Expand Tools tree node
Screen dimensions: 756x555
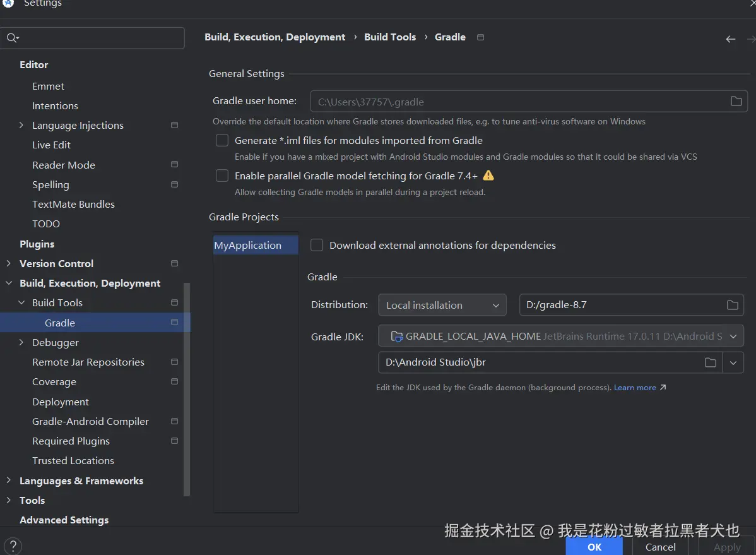pos(9,501)
